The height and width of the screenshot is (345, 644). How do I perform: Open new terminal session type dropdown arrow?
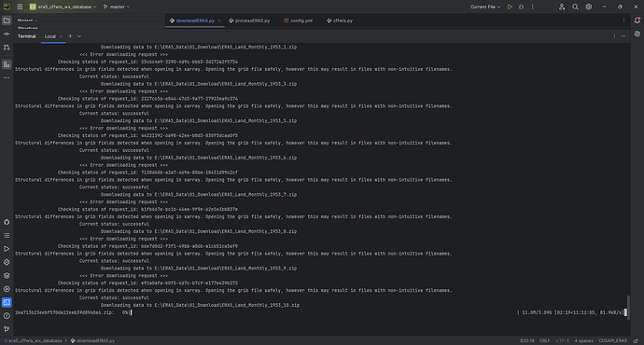tap(79, 36)
